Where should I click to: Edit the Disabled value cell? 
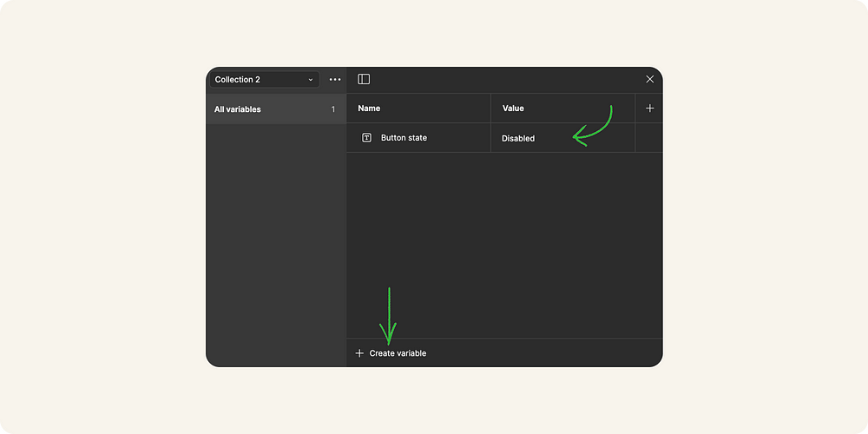tap(562, 138)
